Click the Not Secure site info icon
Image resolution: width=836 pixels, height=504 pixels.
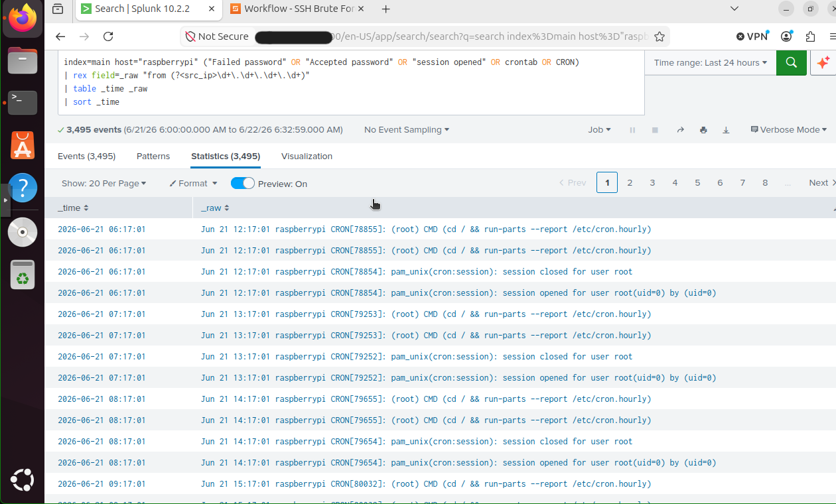pyautogui.click(x=216, y=36)
